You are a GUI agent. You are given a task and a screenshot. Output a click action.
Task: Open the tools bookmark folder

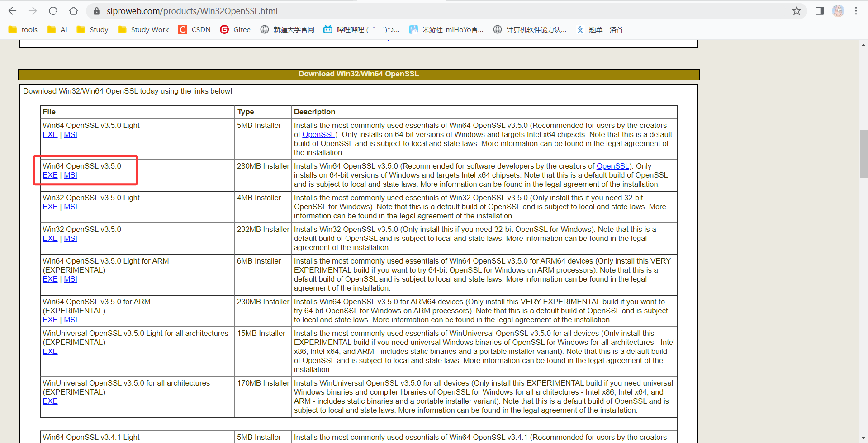pos(23,29)
